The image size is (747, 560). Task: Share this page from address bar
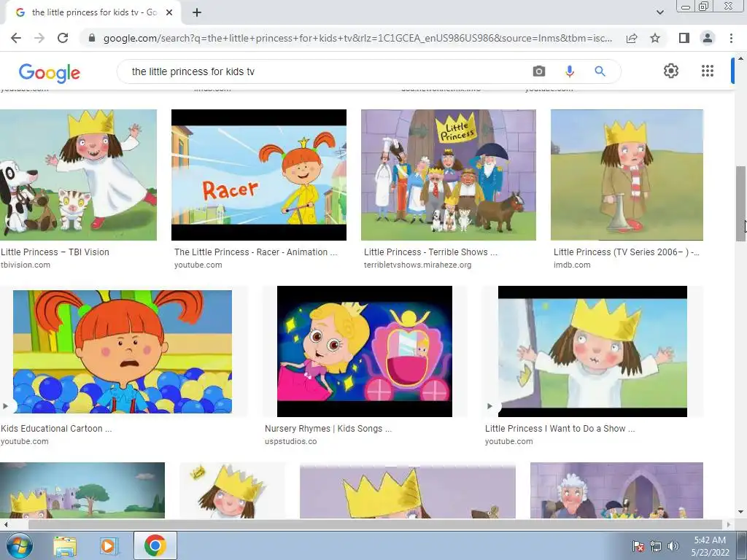click(632, 38)
